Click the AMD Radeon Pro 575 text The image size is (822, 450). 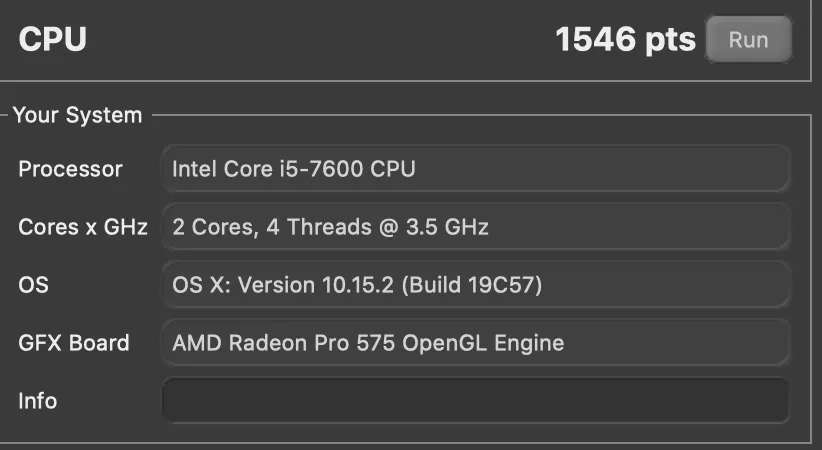[x=283, y=343]
